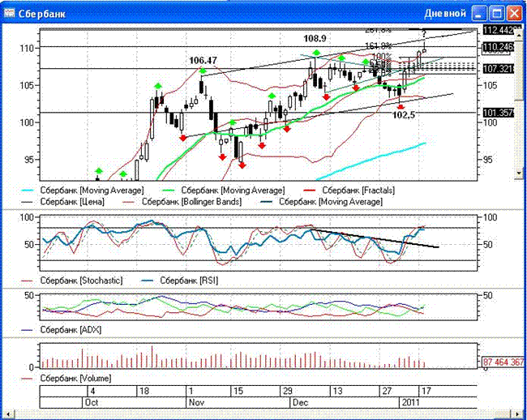
Task: Click the Дневной timeframe label in title bar
Action: point(445,14)
